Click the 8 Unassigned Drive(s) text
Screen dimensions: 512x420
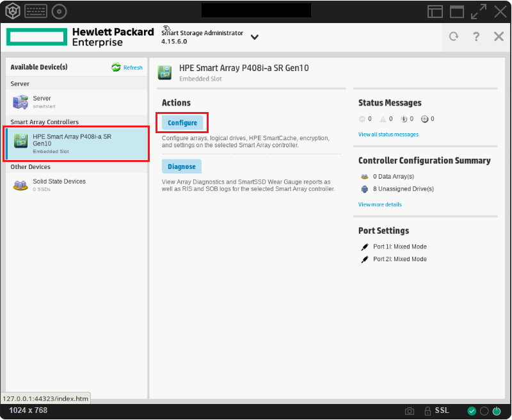tap(403, 189)
